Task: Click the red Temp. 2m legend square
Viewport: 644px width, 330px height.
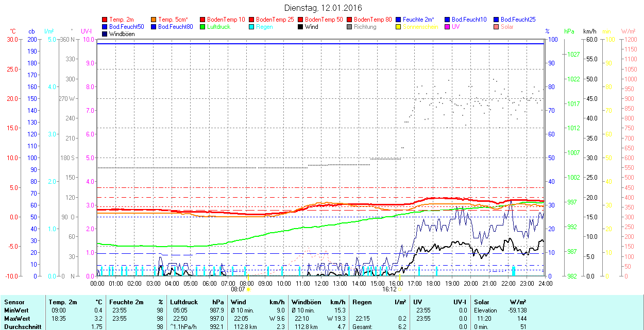Action: 105,20
